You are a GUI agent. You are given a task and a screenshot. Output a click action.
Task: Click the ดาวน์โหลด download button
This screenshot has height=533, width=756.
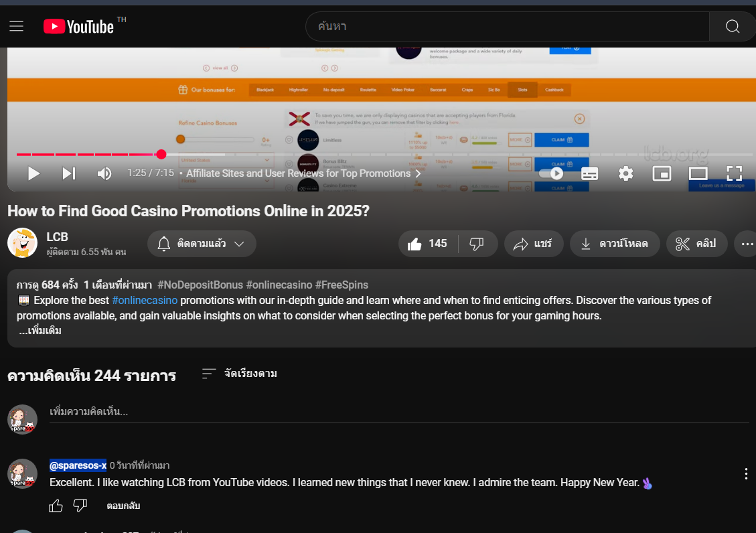tap(615, 244)
